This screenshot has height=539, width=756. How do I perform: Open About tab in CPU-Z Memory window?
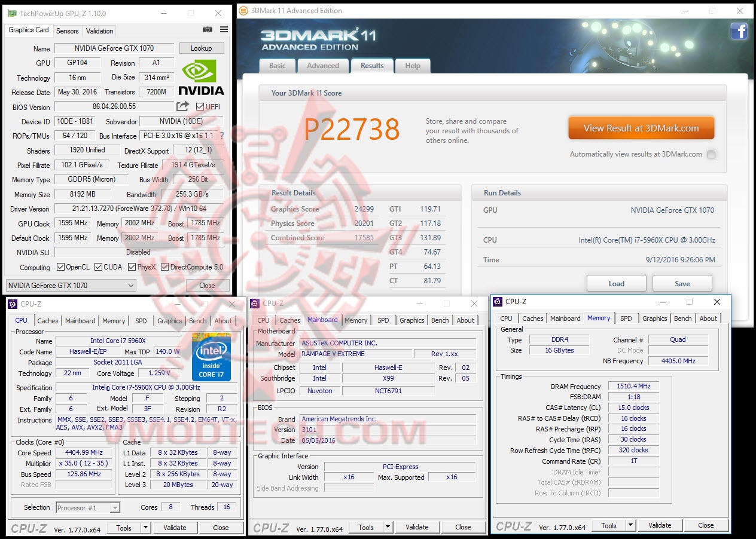[708, 318]
